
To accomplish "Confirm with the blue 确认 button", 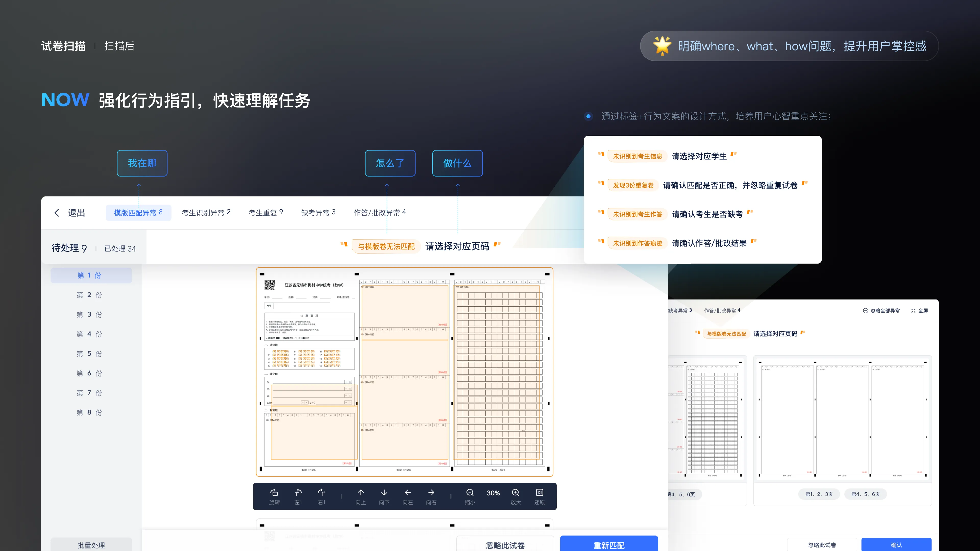I will (x=896, y=545).
